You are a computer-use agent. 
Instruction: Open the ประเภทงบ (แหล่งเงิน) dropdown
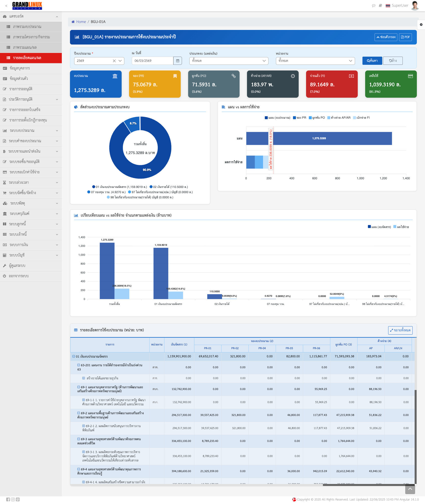pos(229,61)
